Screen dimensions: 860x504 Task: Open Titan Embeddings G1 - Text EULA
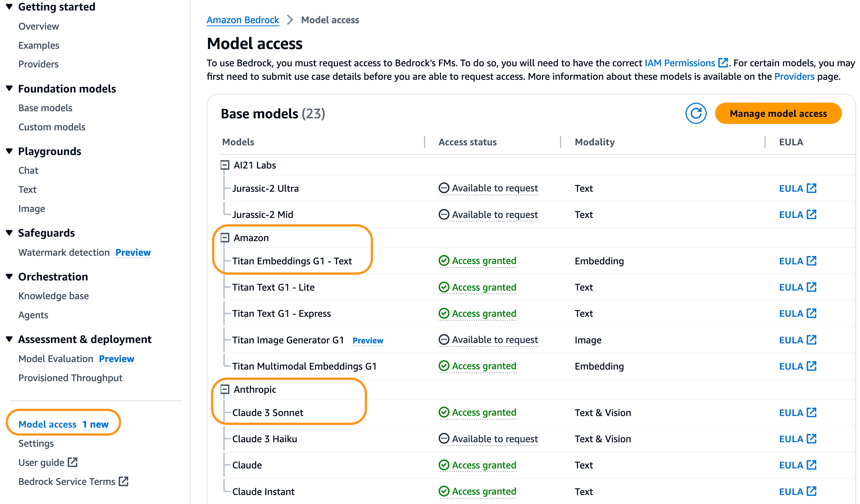[797, 261]
